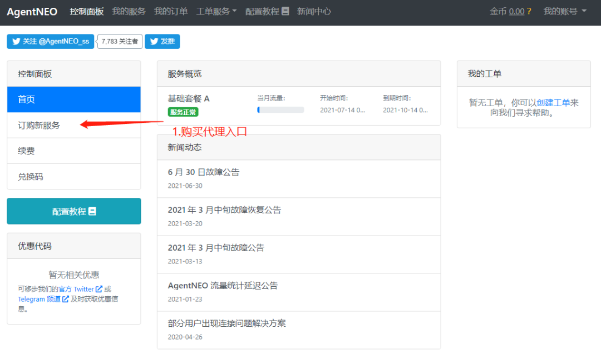Click the book icon beside 配置教程 in navbar
Image resolution: width=601 pixels, height=364 pixels.
[285, 11]
